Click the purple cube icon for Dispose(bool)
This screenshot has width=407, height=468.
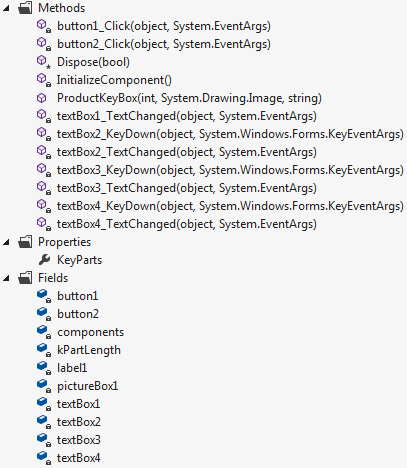44,62
